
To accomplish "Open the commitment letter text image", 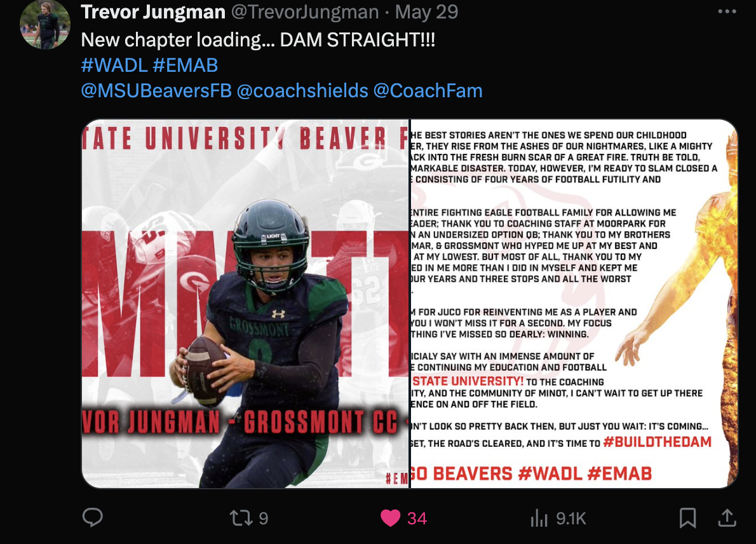I will pyautogui.click(x=574, y=304).
